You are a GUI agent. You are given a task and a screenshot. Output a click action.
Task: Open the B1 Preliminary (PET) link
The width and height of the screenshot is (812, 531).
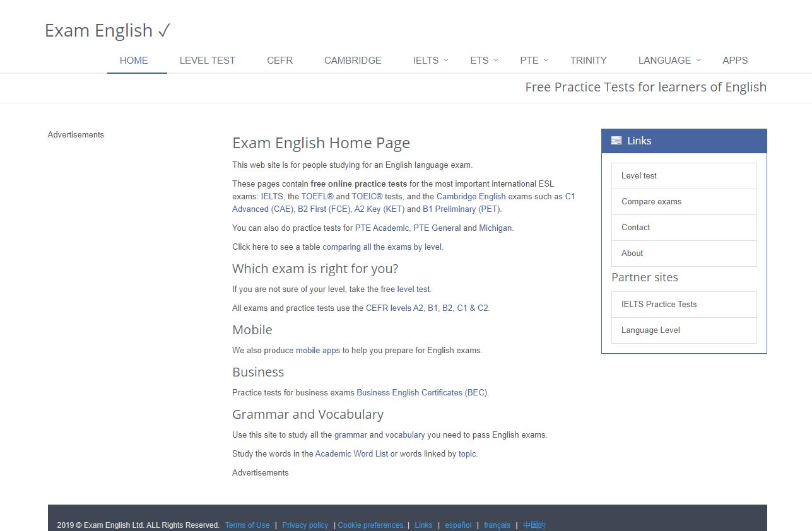coord(462,209)
